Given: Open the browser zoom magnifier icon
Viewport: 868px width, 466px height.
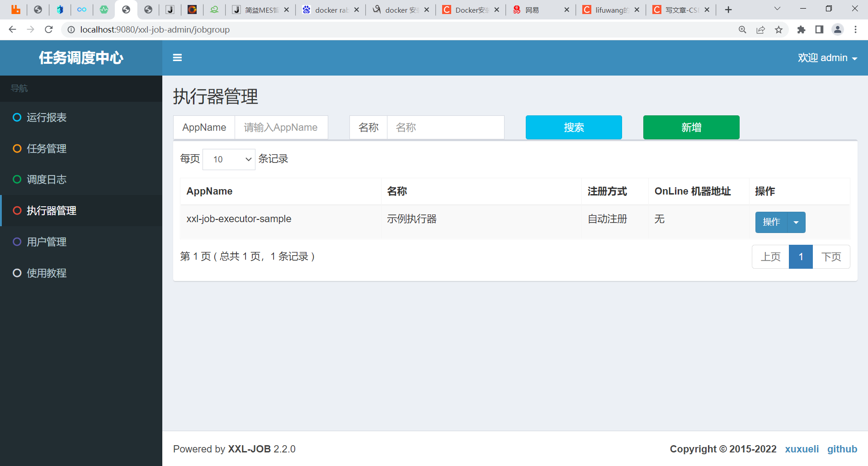Looking at the screenshot, I should point(742,29).
